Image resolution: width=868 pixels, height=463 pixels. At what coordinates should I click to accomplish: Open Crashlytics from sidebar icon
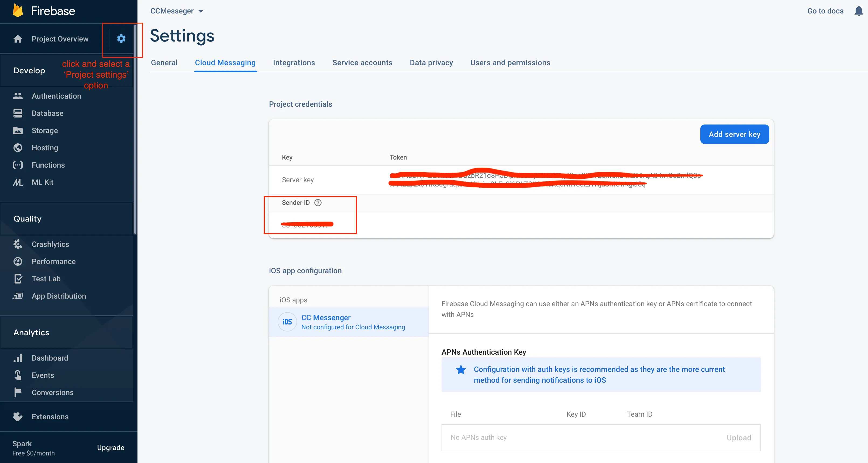tap(18, 244)
